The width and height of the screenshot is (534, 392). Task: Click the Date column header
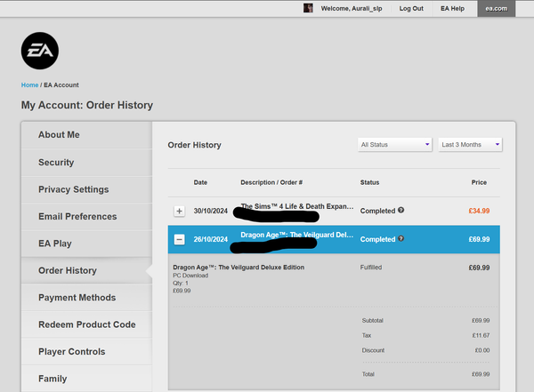(x=200, y=182)
